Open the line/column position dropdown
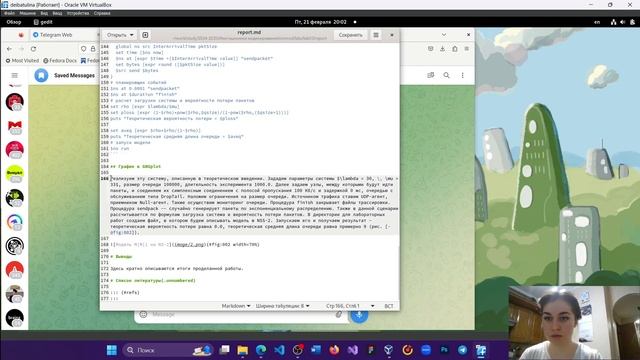Screen dimensions: 640x360 pyautogui.click(x=350, y=306)
